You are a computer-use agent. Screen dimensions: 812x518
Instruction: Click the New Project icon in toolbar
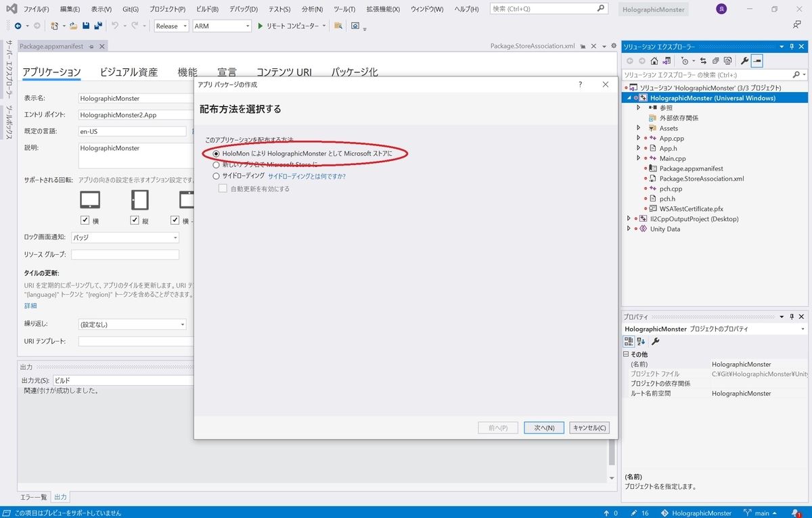55,26
